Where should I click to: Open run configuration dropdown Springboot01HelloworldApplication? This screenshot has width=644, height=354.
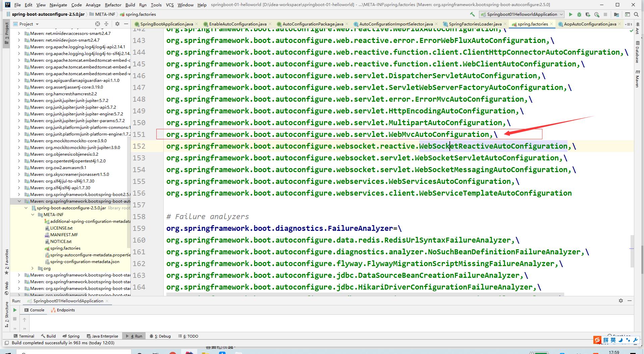click(522, 14)
